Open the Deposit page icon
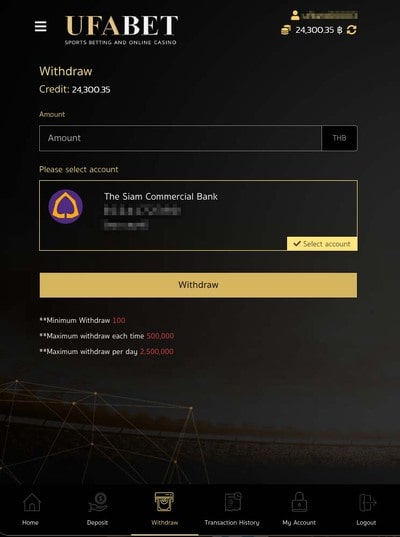This screenshot has width=400, height=537. click(98, 502)
